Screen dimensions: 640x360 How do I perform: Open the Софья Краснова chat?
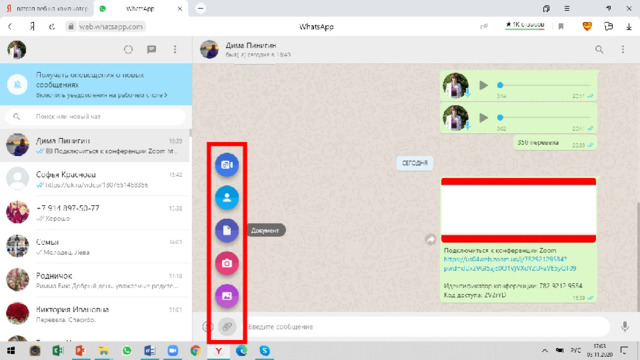pos(96,179)
